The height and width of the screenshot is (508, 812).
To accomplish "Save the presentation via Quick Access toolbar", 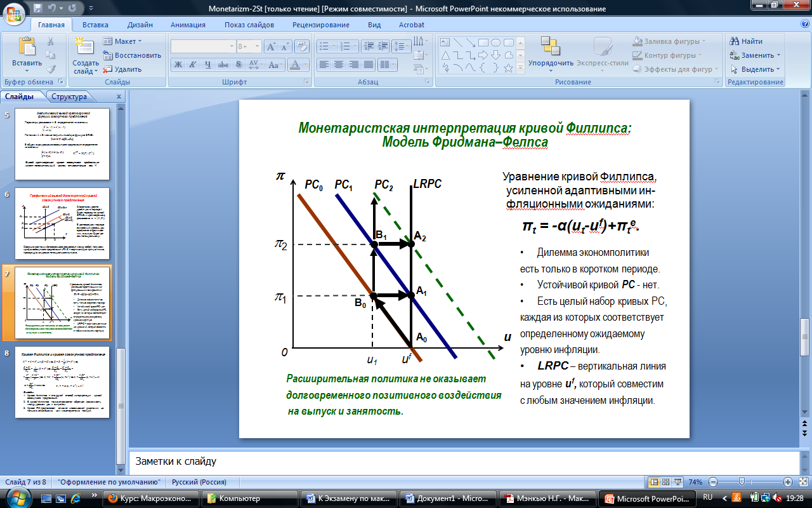I will (39, 9).
